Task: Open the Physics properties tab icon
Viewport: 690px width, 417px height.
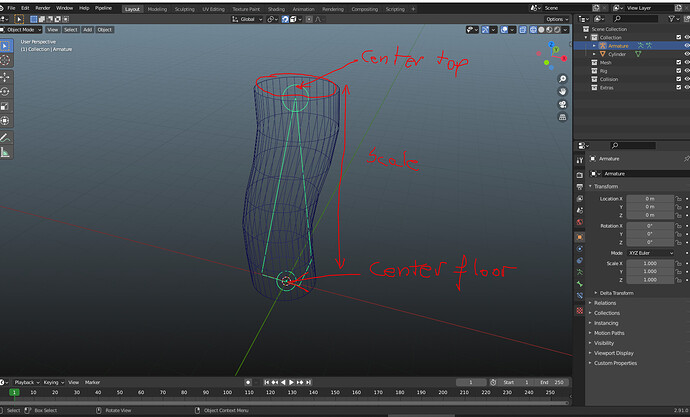Action: point(580,249)
